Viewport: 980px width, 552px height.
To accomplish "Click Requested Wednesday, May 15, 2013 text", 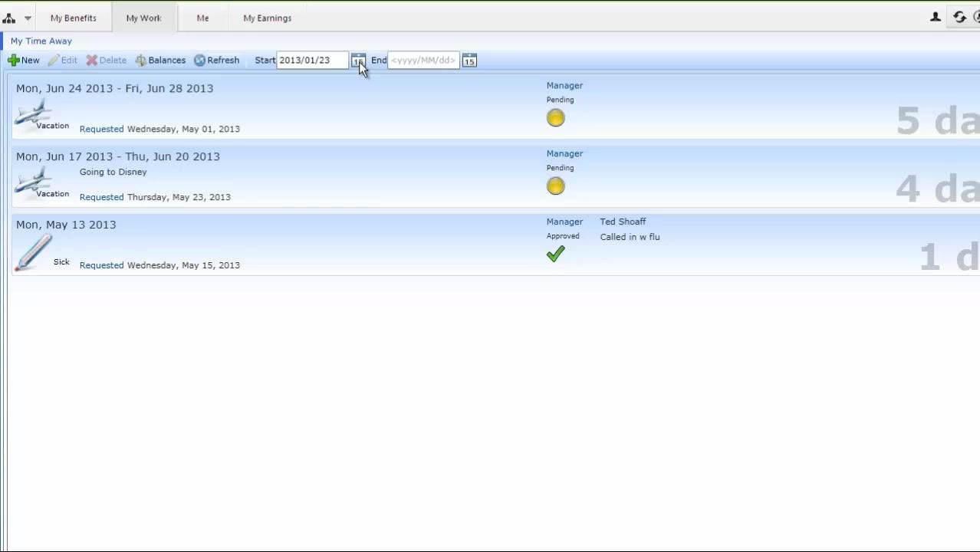I will 159,265.
